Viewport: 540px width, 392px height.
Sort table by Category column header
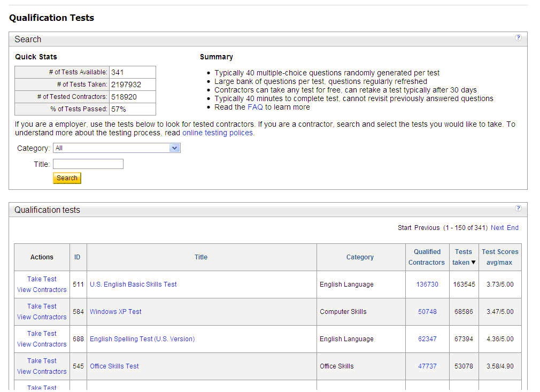360,257
